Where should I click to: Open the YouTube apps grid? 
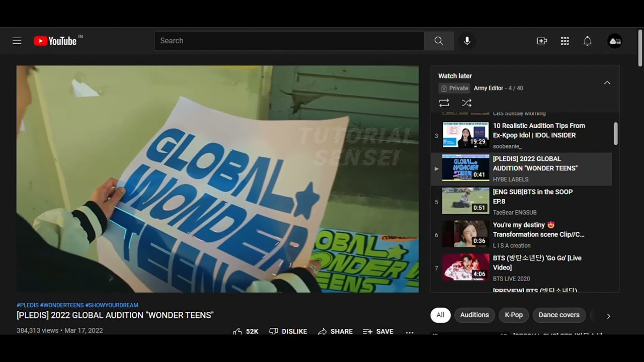coord(565,41)
